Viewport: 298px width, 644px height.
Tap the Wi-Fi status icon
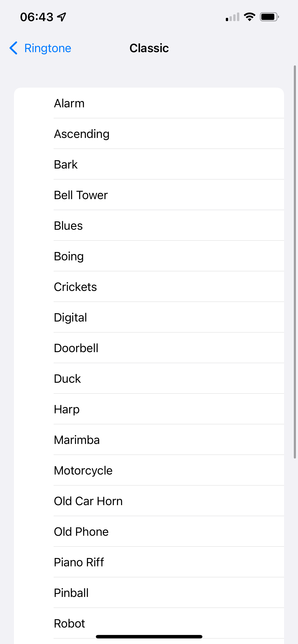[x=249, y=17]
